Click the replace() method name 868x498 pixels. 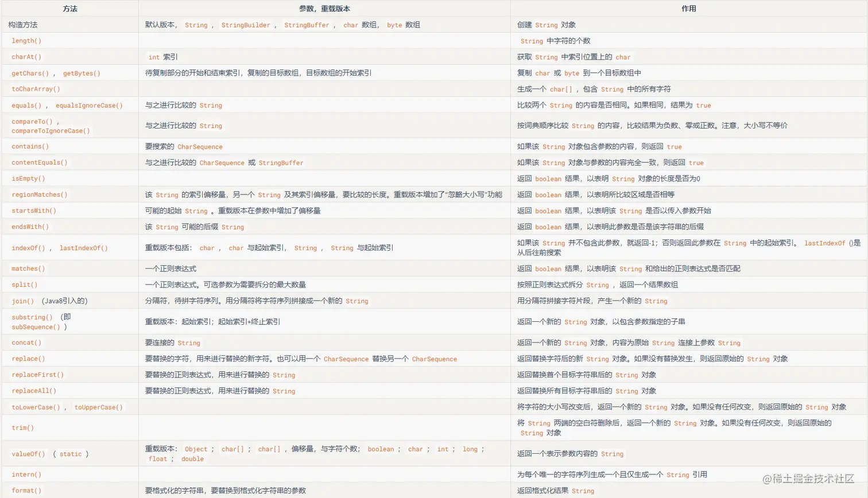click(x=28, y=359)
